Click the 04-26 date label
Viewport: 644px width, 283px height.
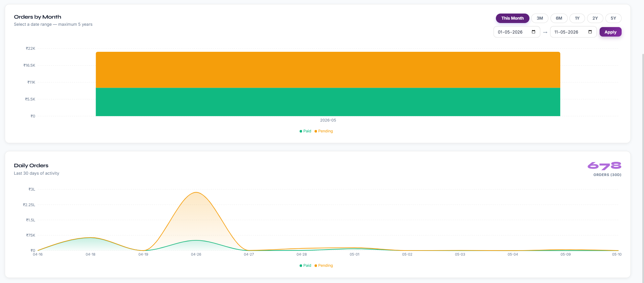pos(196,254)
